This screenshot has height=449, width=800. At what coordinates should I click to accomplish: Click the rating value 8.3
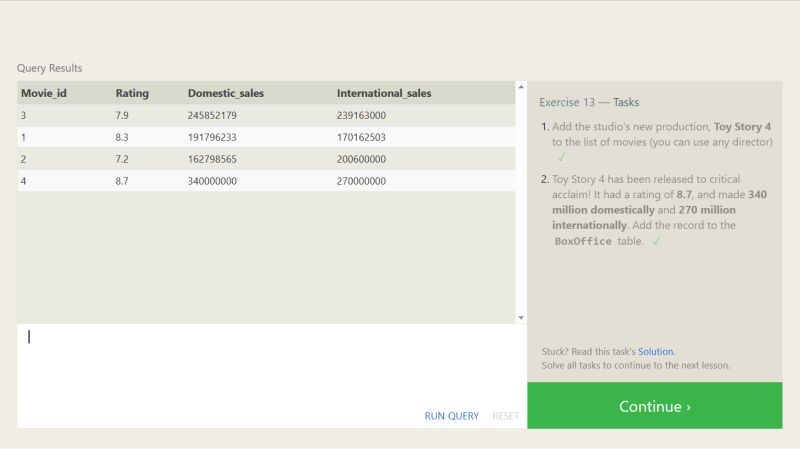coord(122,137)
